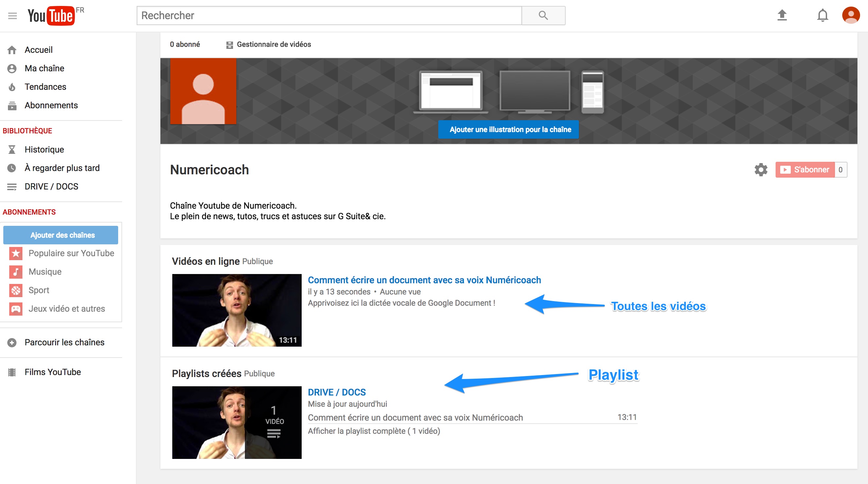The image size is (868, 484).
Task: Open À regarder plus tard list
Action: (62, 168)
